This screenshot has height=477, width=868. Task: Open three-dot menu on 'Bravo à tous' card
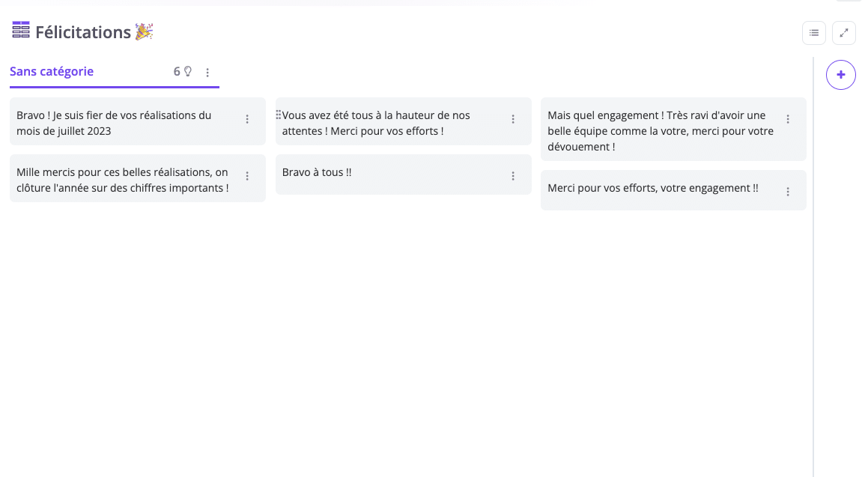click(x=513, y=176)
